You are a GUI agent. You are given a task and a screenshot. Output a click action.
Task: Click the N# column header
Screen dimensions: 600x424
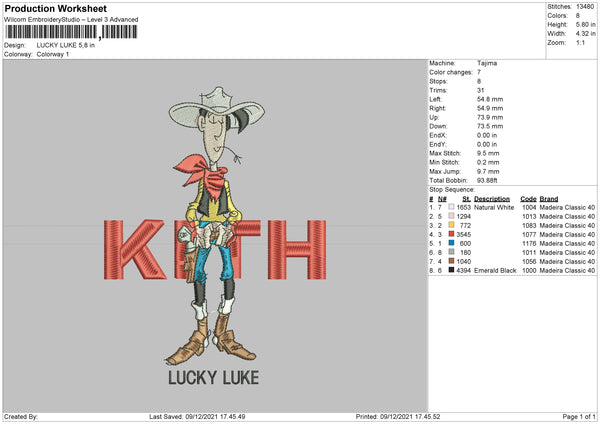442,199
